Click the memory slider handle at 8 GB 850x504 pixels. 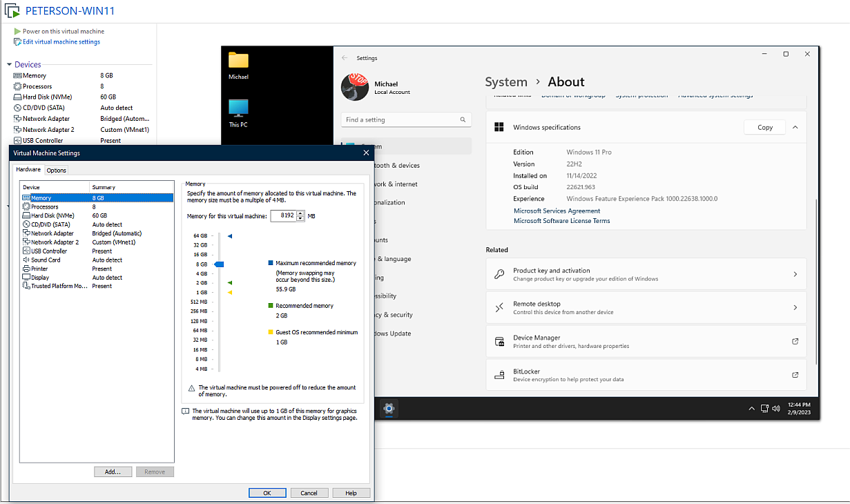click(x=220, y=264)
